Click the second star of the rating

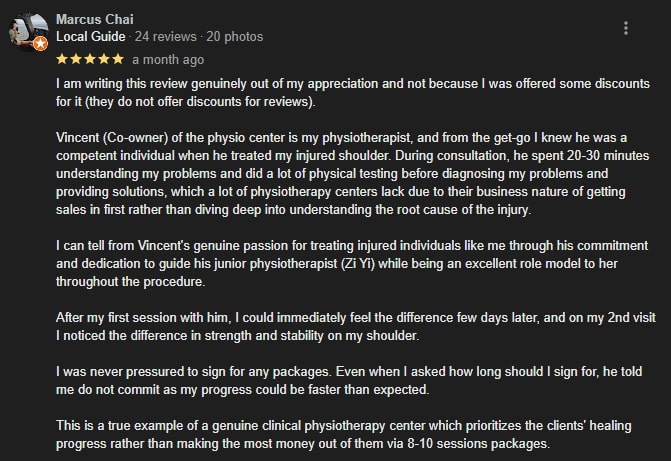[76, 60]
